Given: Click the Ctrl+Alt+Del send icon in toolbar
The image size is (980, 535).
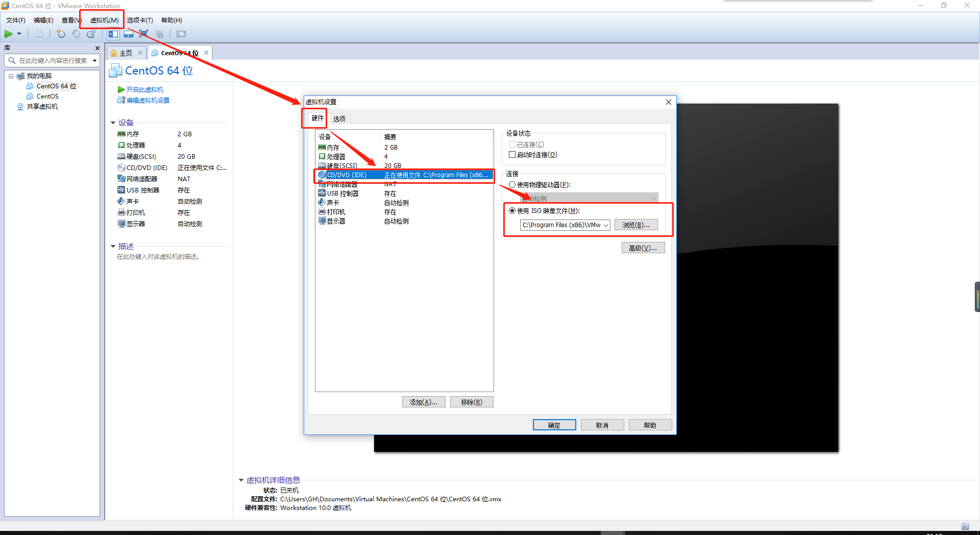Looking at the screenshot, I should coord(39,34).
